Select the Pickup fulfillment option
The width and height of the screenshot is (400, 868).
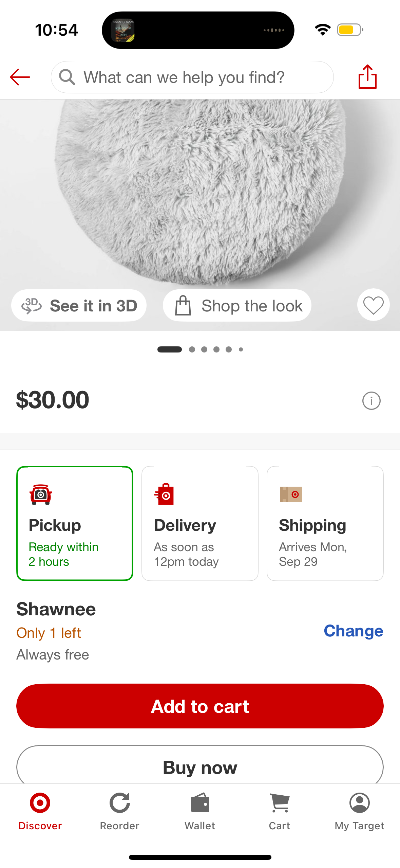(75, 523)
